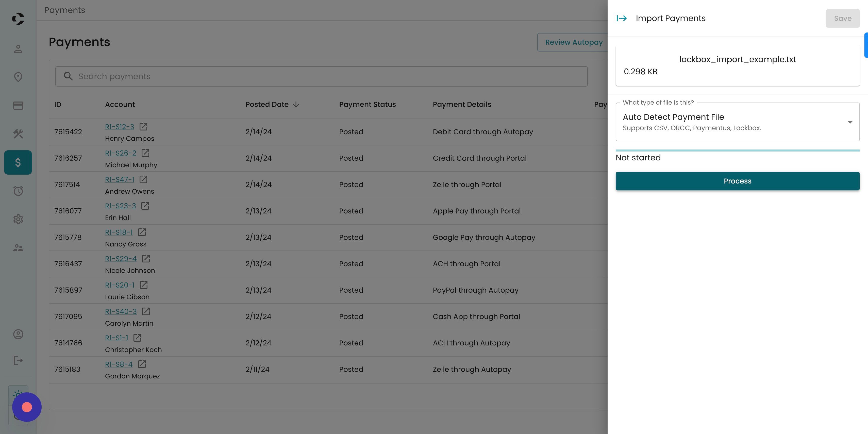This screenshot has height=434, width=868.
Task: Open the billing card icon in sidebar
Action: [x=18, y=106]
